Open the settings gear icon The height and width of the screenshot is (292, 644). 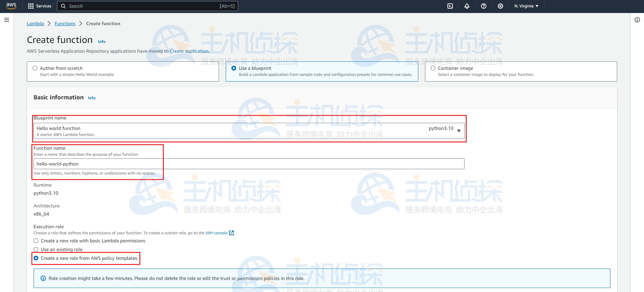(x=500, y=6)
